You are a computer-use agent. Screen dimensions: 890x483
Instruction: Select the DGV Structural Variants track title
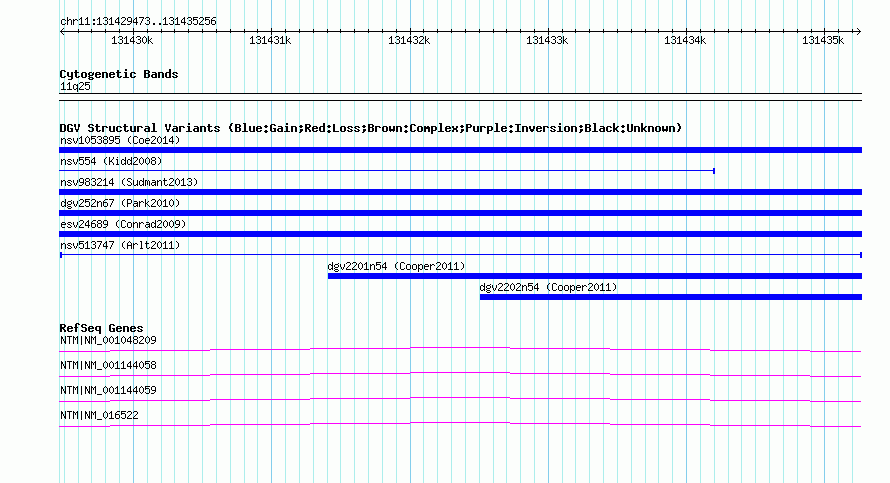click(x=371, y=128)
